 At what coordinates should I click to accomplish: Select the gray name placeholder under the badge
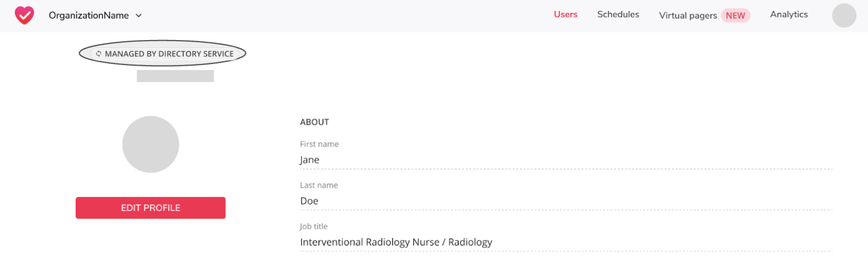coord(175,76)
